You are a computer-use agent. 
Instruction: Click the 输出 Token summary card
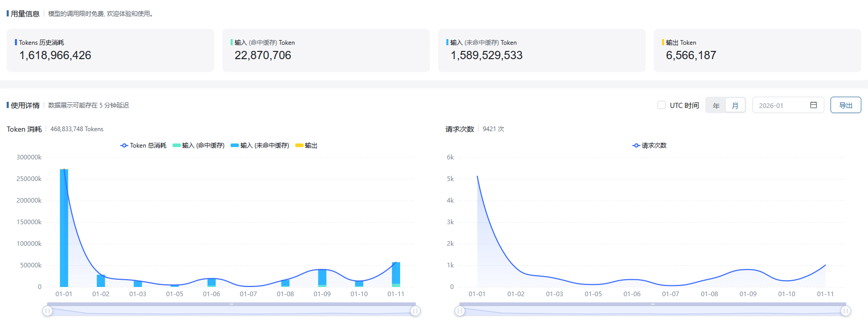click(x=757, y=50)
